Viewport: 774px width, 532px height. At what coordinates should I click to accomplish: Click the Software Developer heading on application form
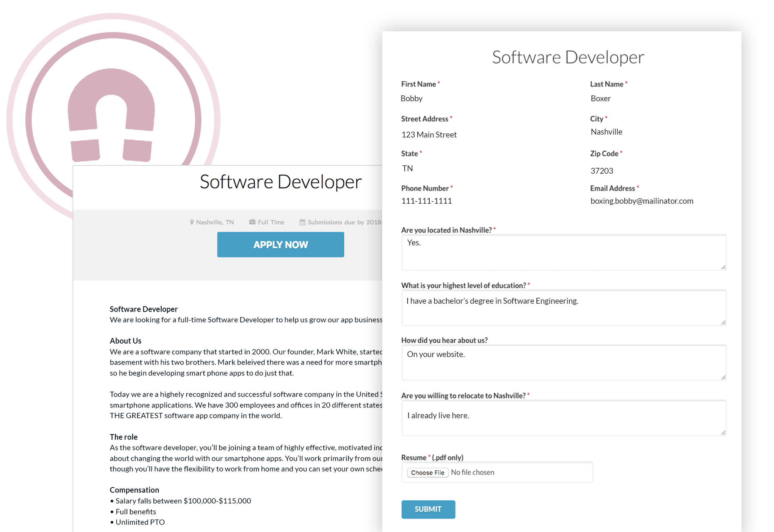[x=568, y=57]
